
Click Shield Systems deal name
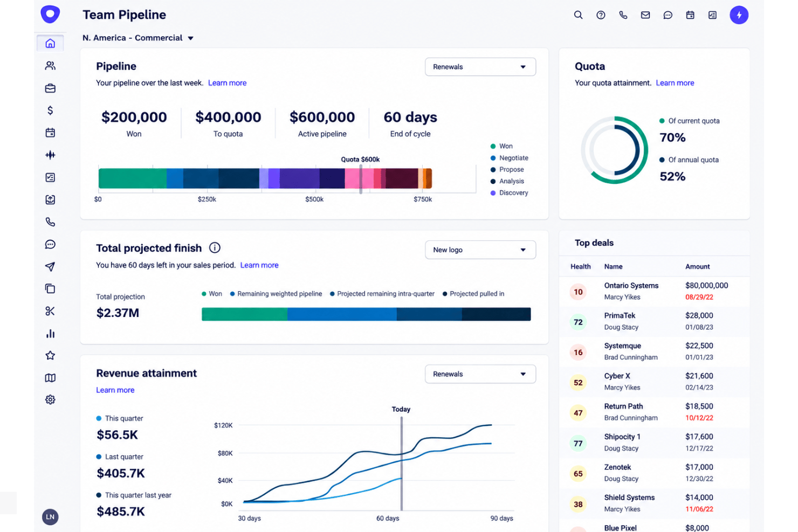629,498
